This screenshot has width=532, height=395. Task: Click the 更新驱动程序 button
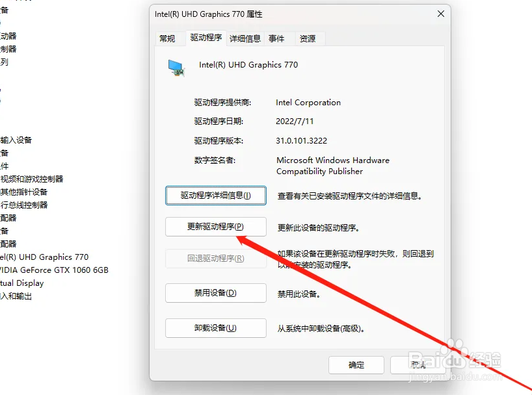tap(216, 227)
